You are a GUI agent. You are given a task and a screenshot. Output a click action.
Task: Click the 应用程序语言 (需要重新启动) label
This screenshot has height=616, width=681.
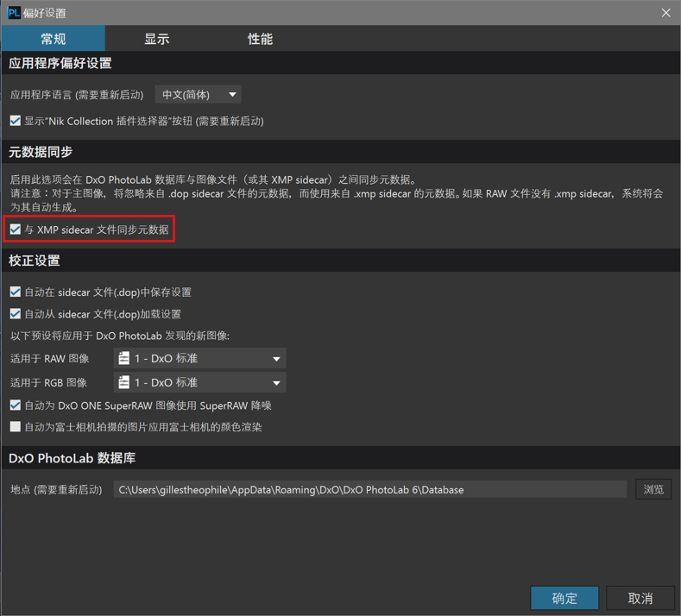(77, 95)
